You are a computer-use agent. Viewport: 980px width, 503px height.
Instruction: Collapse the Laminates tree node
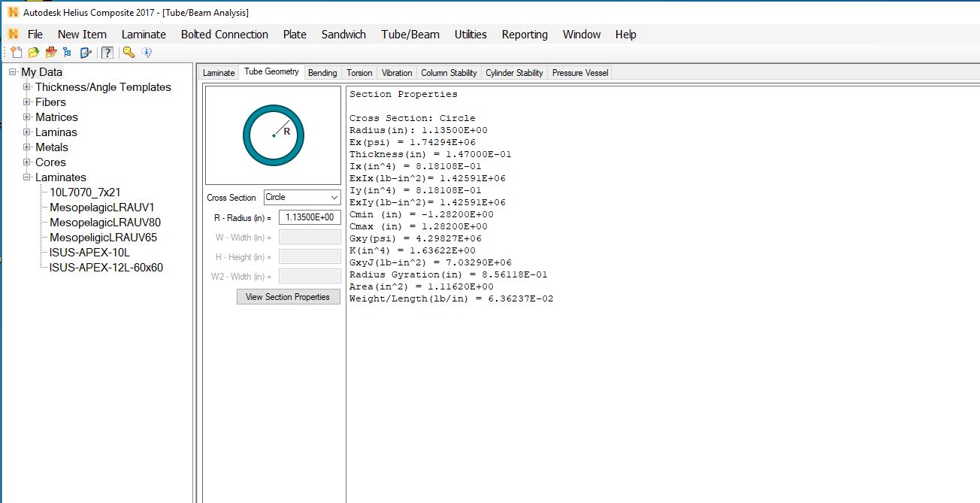[27, 177]
